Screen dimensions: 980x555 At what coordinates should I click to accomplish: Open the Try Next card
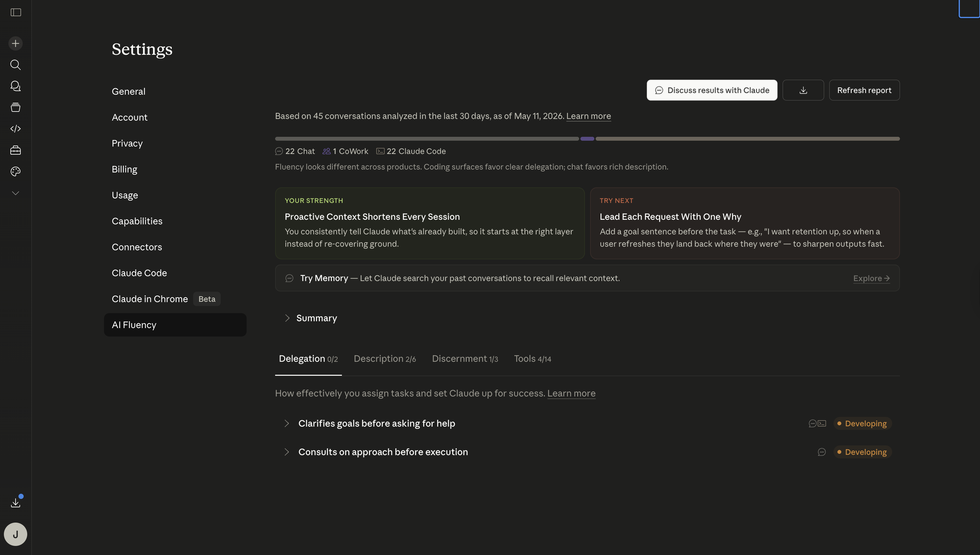coord(744,223)
